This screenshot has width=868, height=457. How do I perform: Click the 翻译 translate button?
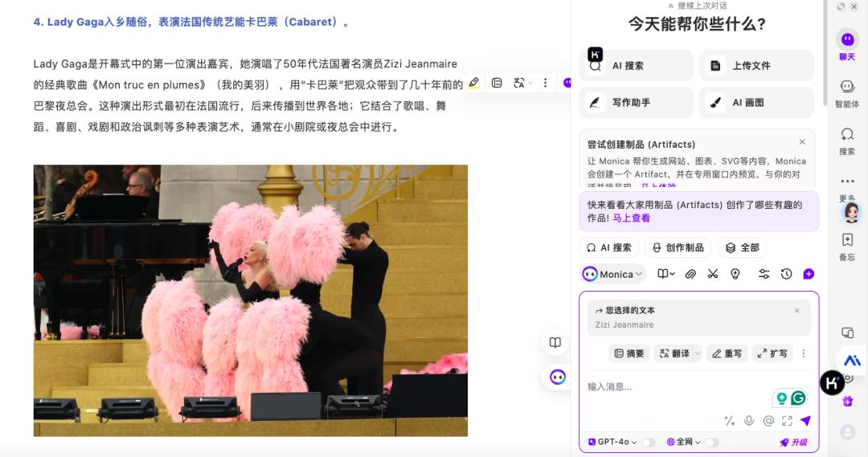tap(674, 353)
